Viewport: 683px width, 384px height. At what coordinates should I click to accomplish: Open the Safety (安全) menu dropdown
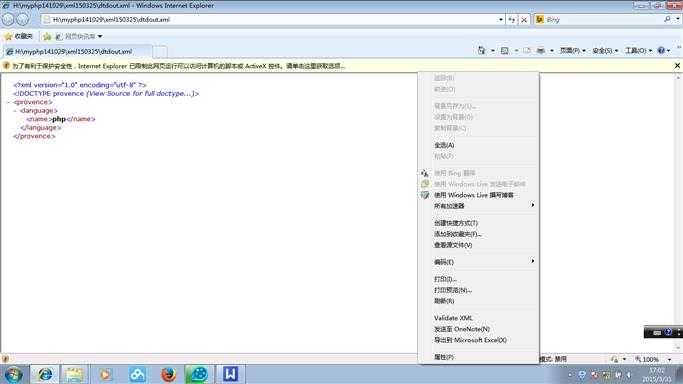pyautogui.click(x=605, y=51)
